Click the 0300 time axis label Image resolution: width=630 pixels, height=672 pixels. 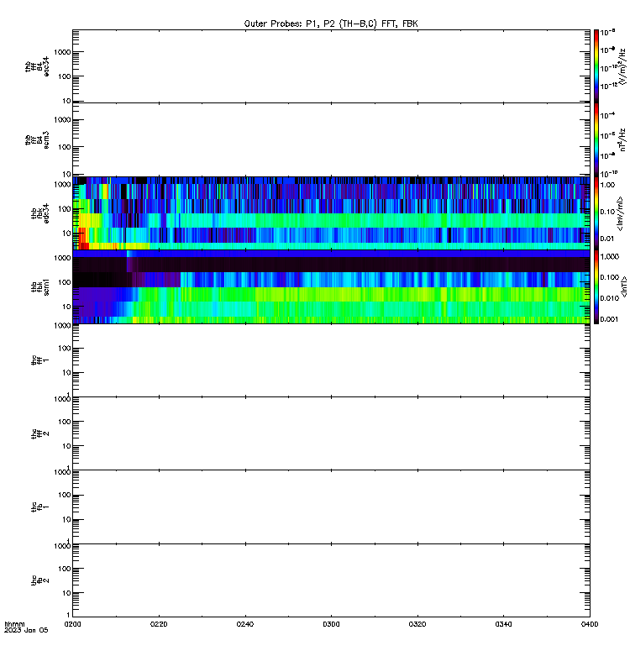click(x=331, y=624)
